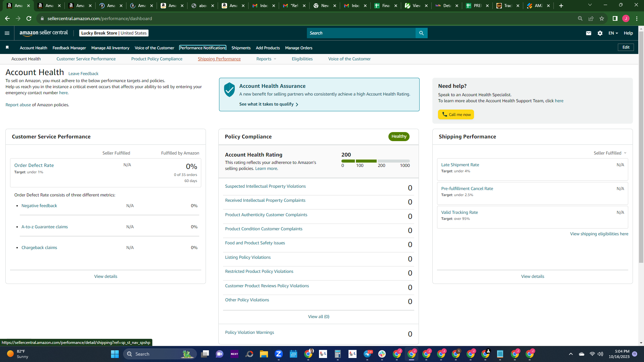Click the Account Health Assurance shield icon
Screen dimensions: 644x362
[229, 90]
